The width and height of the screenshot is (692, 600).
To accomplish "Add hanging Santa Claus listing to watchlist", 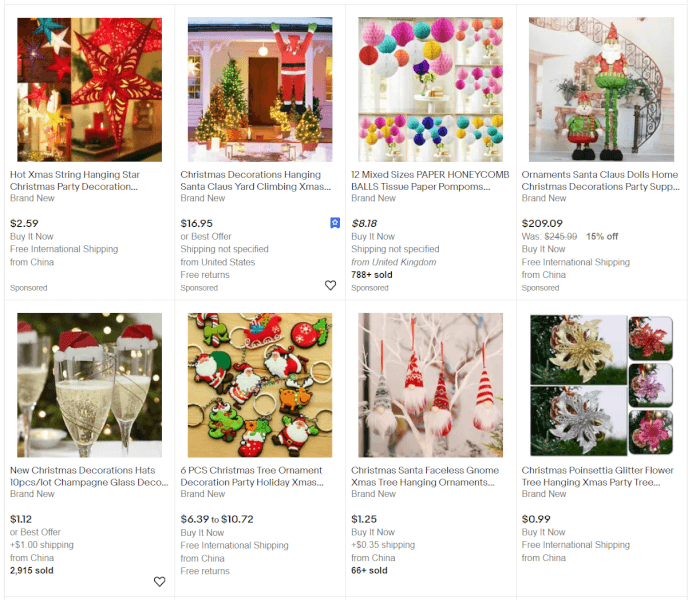I will point(330,285).
